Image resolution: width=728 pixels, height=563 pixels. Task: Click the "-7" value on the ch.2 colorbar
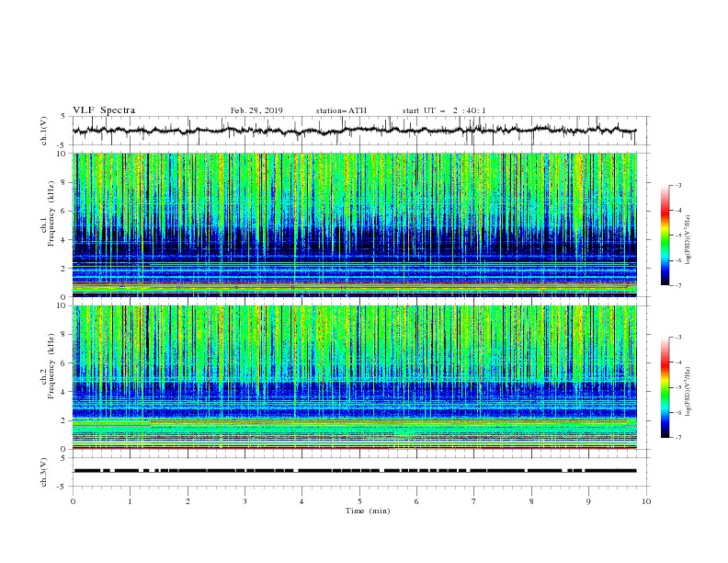(x=677, y=438)
